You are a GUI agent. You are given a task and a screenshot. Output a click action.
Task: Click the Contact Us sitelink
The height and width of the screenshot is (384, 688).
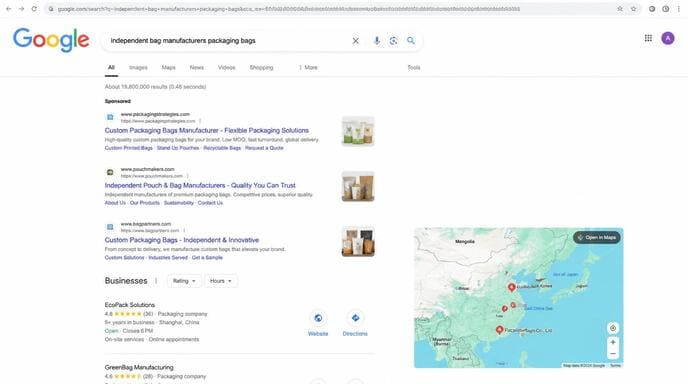pos(210,203)
